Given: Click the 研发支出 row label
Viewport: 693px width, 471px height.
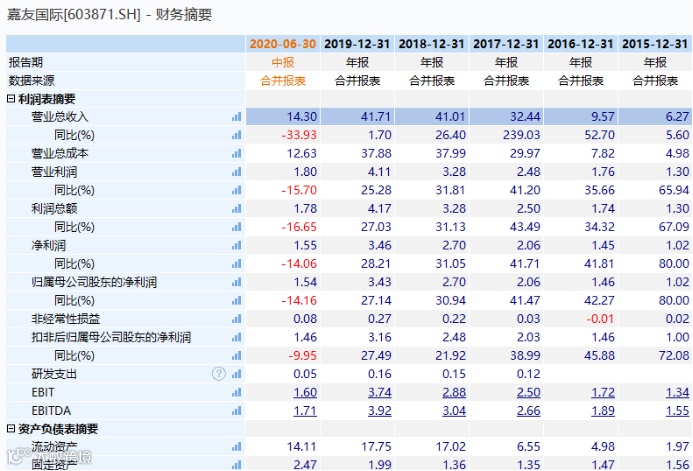Looking at the screenshot, I should (x=54, y=374).
